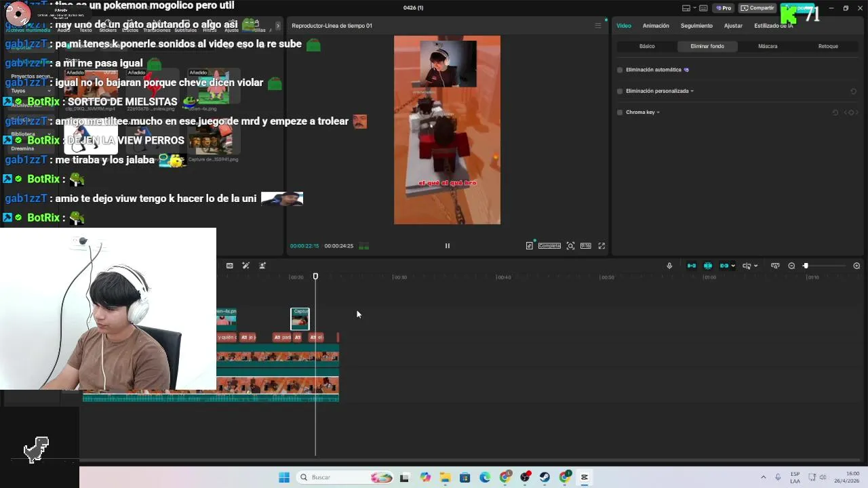Open the Windows Start menu
Viewport: 868px width, 488px height.
click(284, 477)
